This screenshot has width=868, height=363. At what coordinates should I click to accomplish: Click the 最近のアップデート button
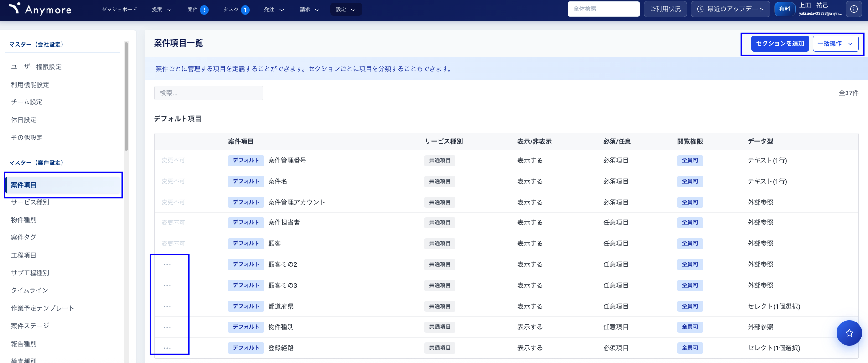tap(730, 9)
